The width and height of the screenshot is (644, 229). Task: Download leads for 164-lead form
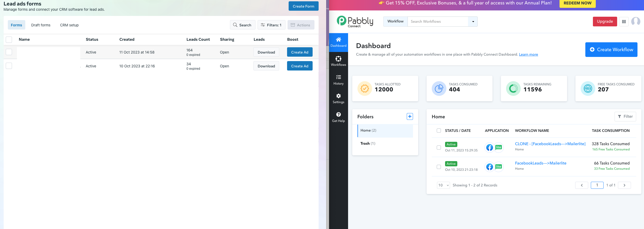click(x=266, y=52)
